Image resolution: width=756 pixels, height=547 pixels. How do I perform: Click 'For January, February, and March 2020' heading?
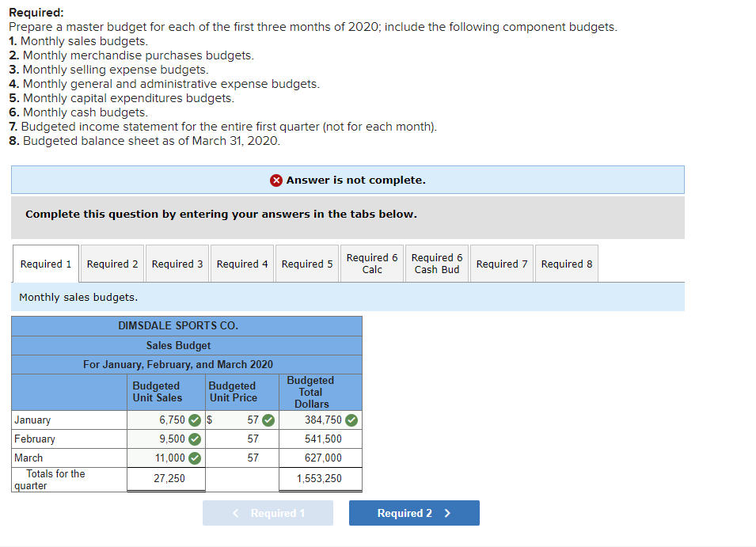(x=178, y=364)
